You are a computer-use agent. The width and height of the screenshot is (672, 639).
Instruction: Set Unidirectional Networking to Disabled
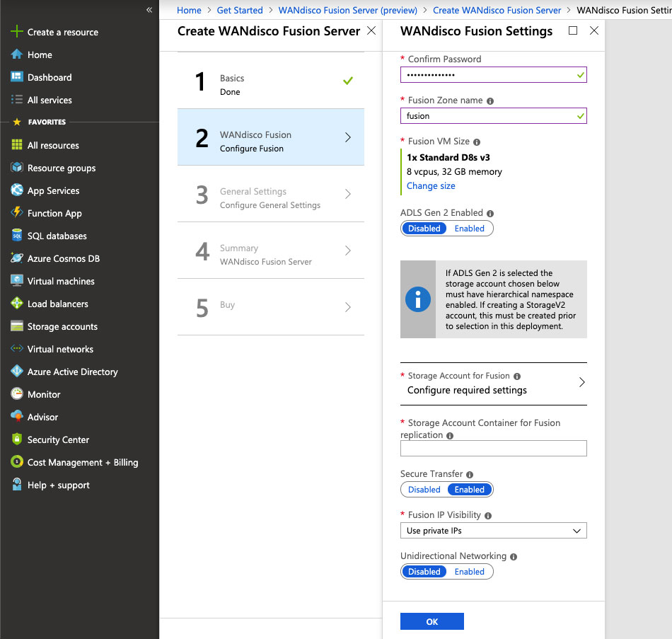point(424,572)
